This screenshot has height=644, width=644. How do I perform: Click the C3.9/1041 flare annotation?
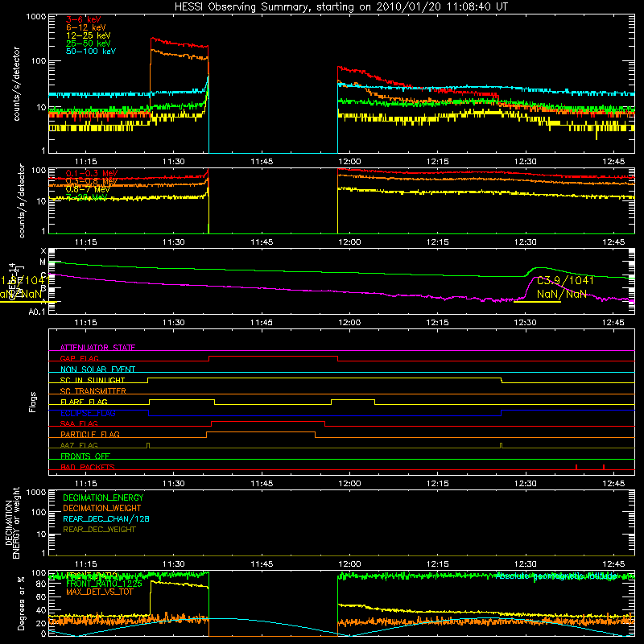pos(565,280)
